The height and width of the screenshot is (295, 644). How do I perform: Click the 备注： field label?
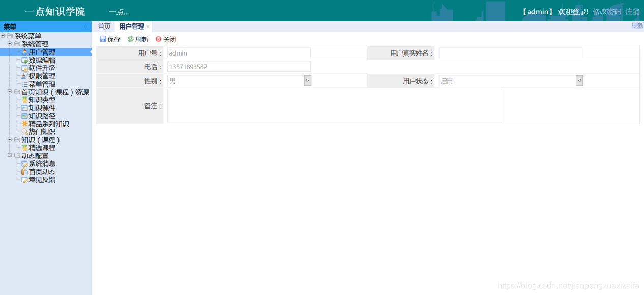pos(153,106)
